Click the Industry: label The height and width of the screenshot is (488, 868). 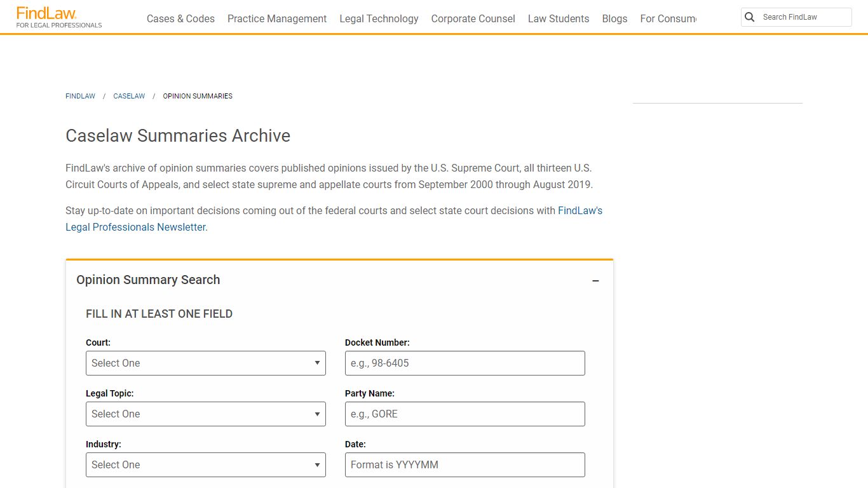pyautogui.click(x=103, y=444)
